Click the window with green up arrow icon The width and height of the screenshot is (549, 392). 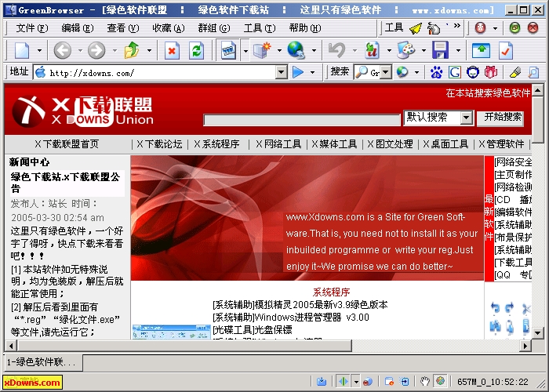point(481,50)
